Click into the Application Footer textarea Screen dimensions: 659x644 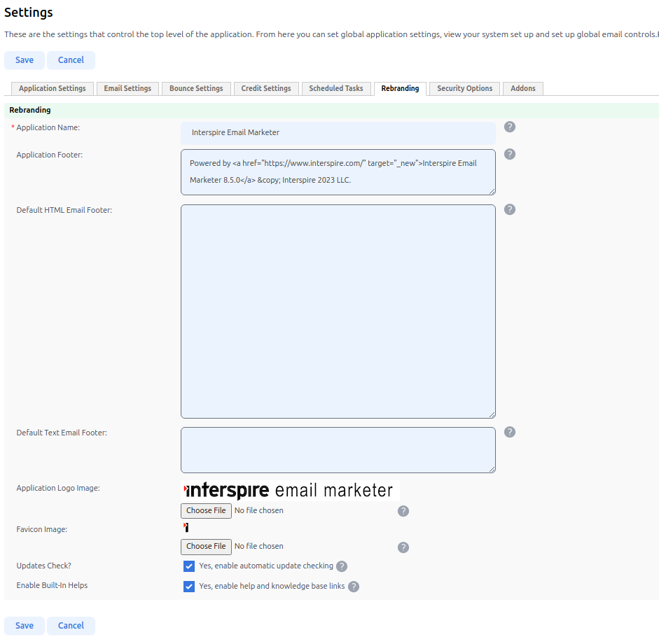(338, 172)
